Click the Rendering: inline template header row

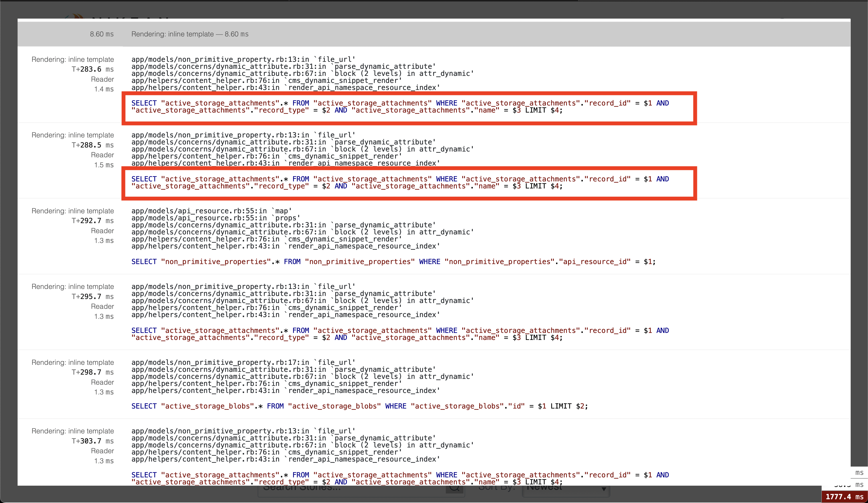pos(189,34)
